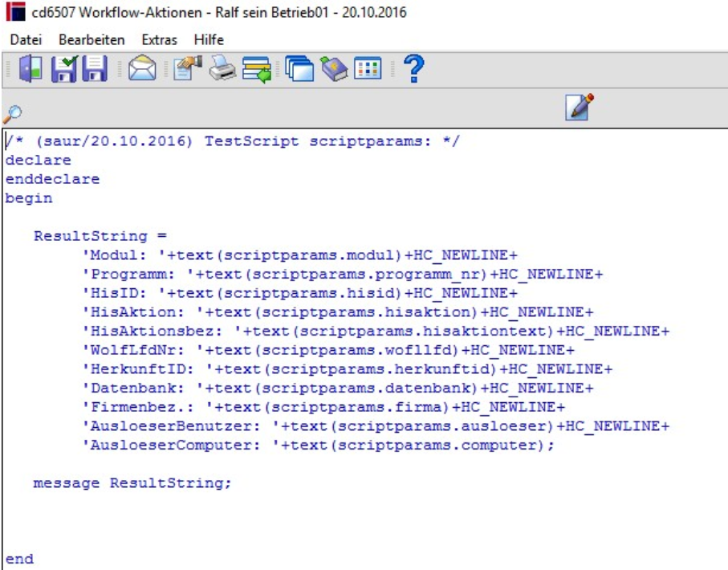
Task: Click the printer icon
Action: (x=222, y=69)
